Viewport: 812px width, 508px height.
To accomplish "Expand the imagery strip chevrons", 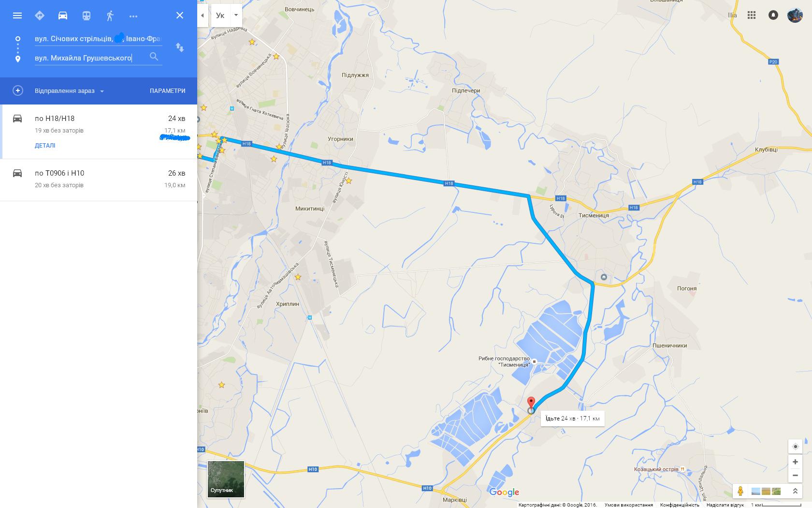I will click(795, 491).
